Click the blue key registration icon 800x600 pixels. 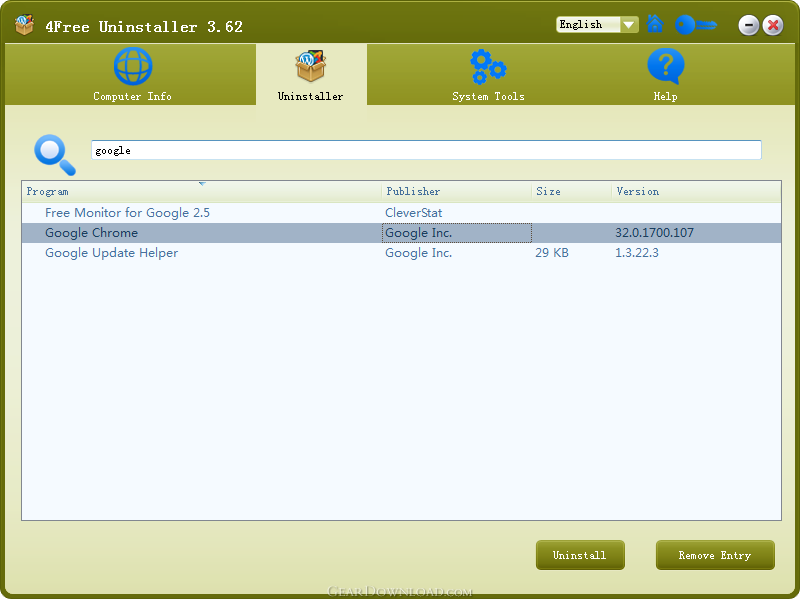point(696,24)
